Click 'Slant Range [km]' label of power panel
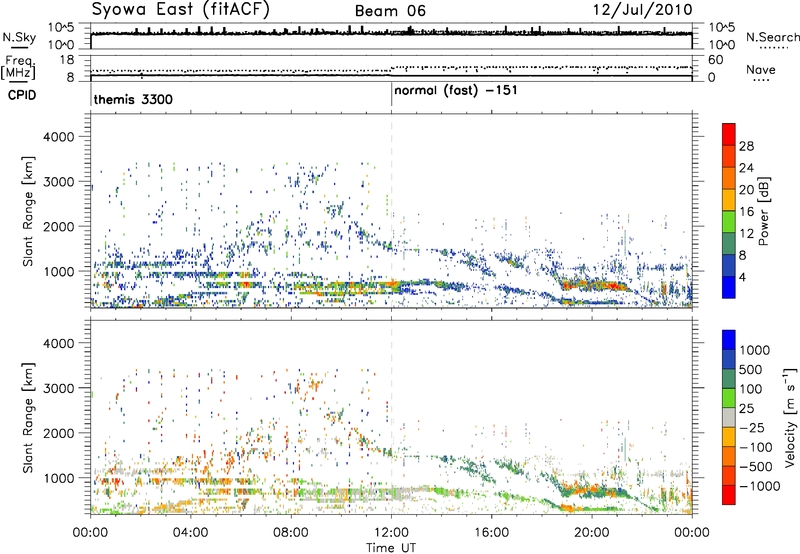This screenshot has width=800, height=554. [x=29, y=211]
